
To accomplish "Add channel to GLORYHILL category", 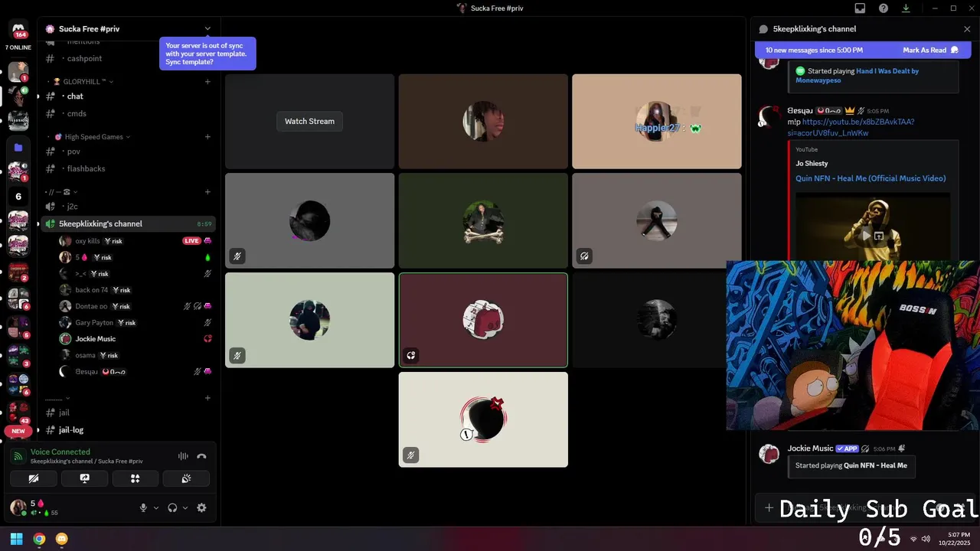I will click(x=207, y=82).
